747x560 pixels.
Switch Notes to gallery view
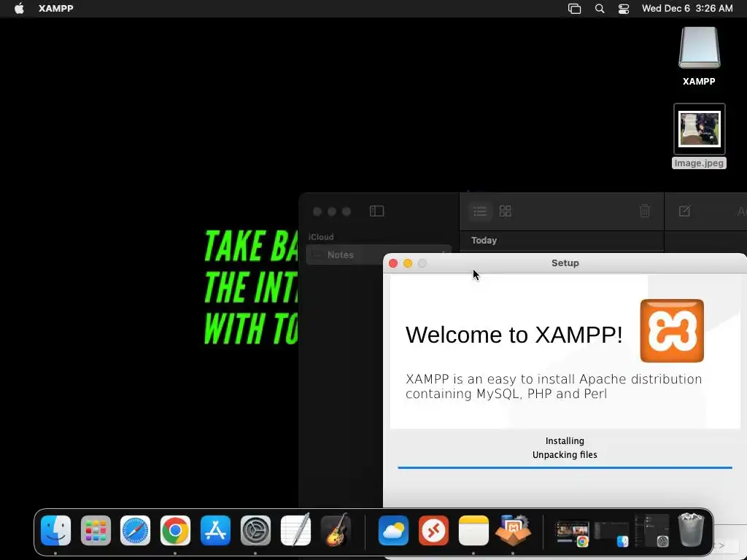pyautogui.click(x=506, y=211)
